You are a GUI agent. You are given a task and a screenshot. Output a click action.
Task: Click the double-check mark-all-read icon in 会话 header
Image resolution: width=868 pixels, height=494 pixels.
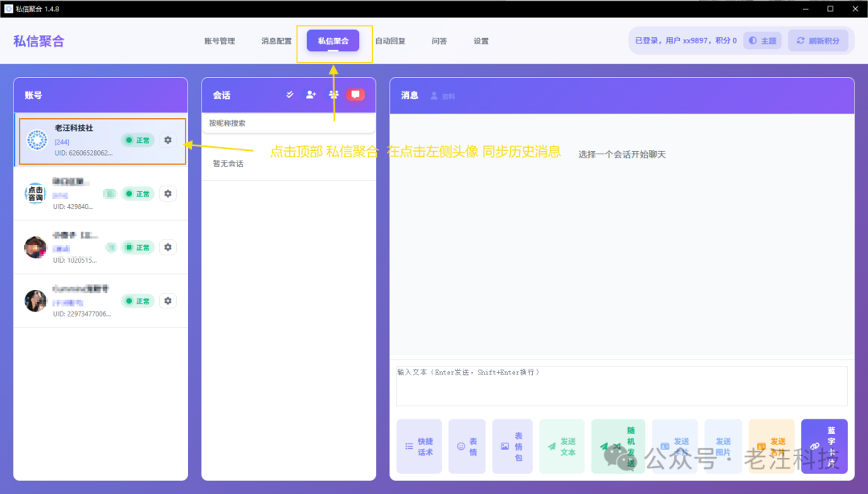coord(289,95)
